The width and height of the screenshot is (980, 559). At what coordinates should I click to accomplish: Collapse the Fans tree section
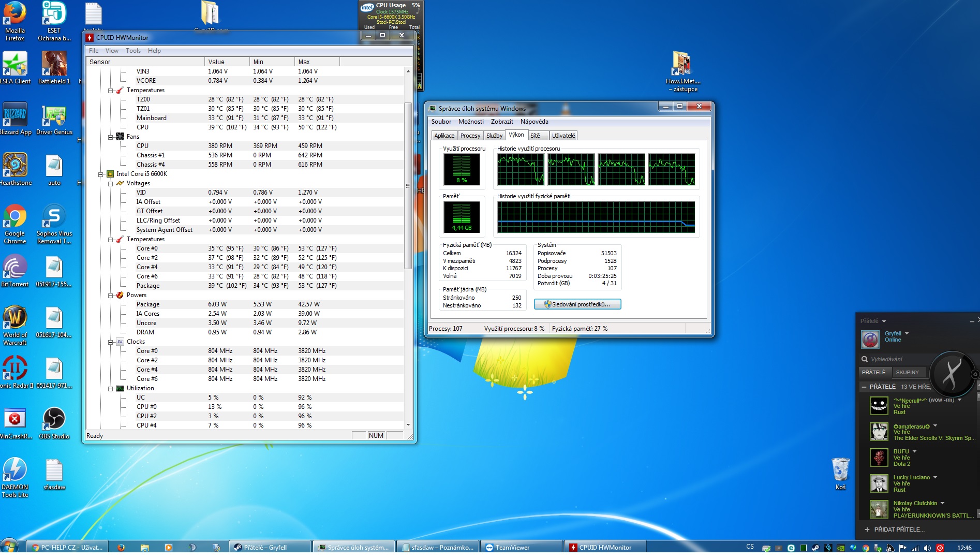[110, 137]
